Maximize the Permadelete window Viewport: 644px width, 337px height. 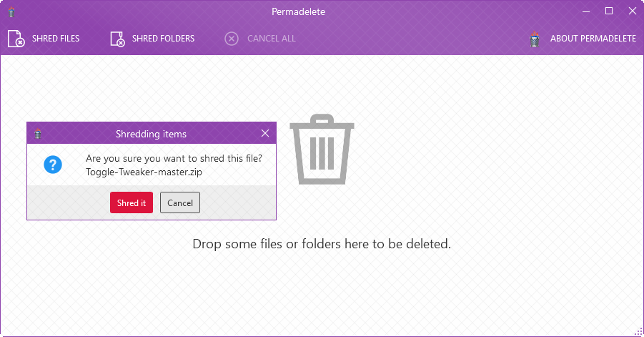[x=609, y=11]
